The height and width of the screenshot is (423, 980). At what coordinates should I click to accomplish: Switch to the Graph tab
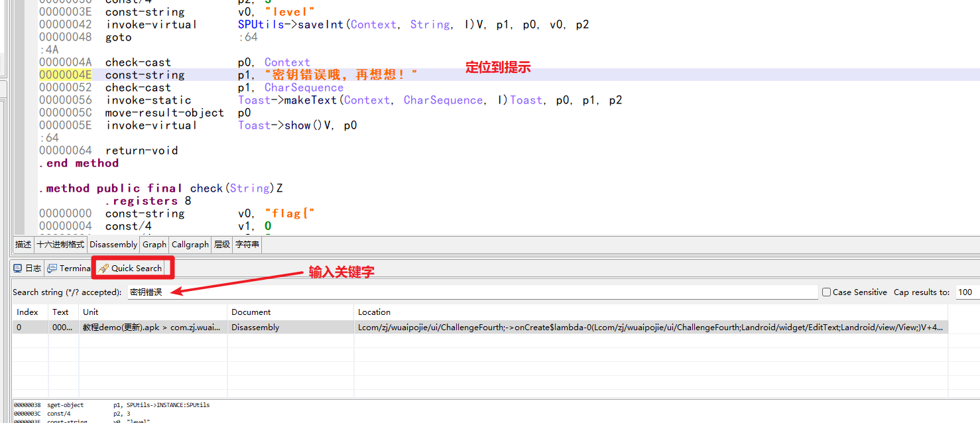pos(154,245)
